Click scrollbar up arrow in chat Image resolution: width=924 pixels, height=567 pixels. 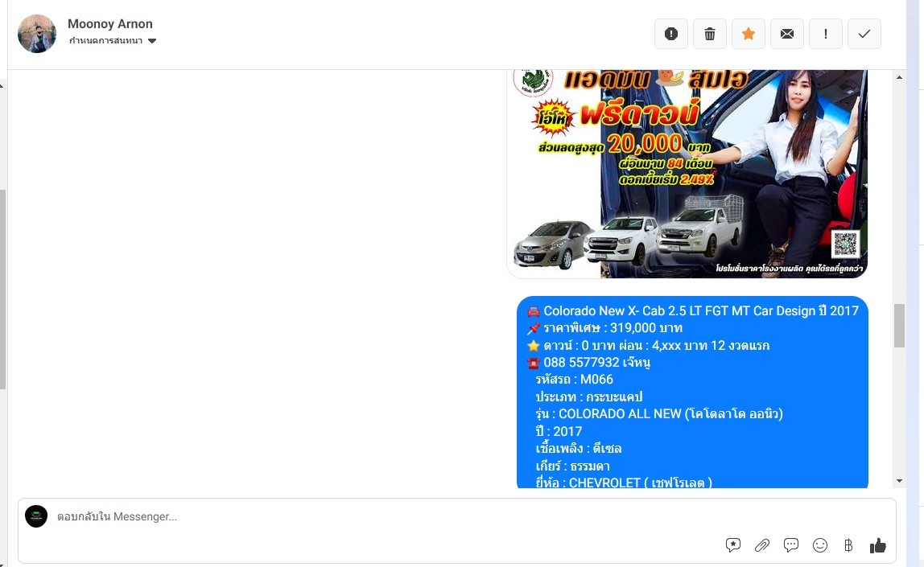click(x=899, y=77)
